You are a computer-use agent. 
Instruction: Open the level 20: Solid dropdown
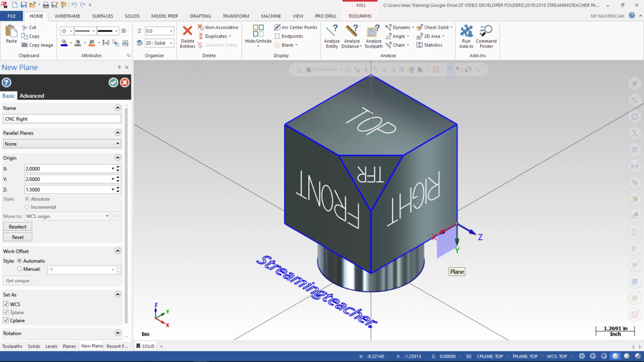[x=171, y=43]
